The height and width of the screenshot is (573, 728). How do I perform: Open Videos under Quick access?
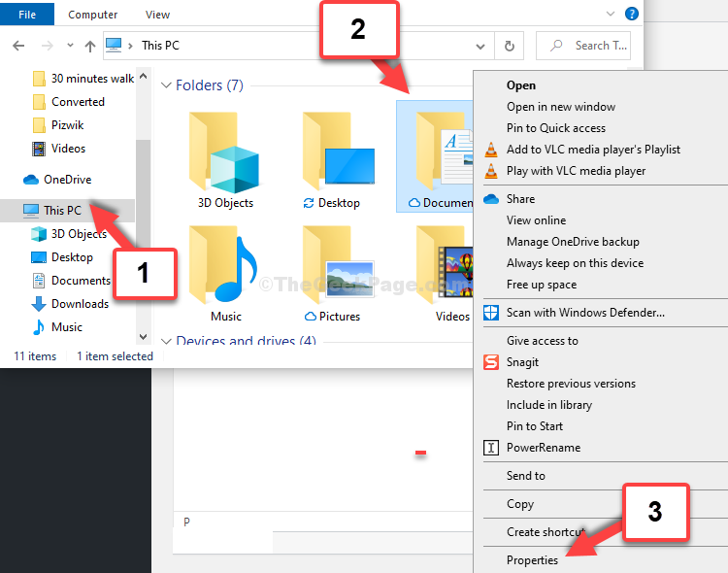point(59,149)
